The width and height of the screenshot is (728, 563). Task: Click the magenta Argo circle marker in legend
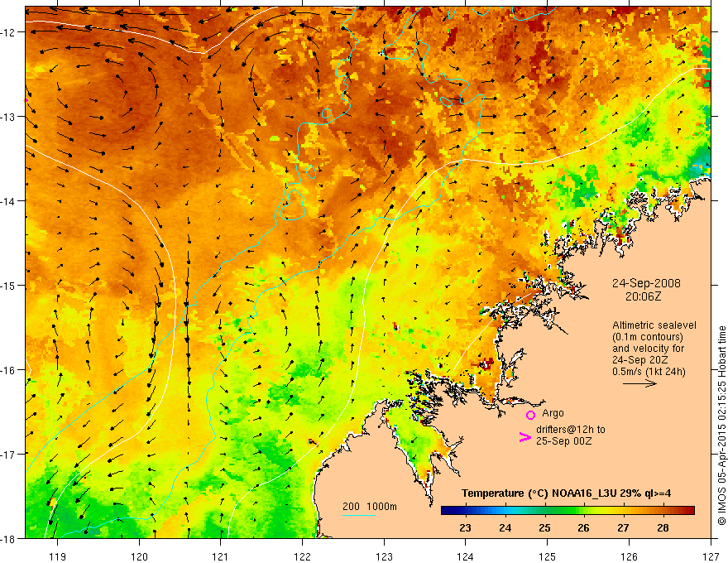530,415
